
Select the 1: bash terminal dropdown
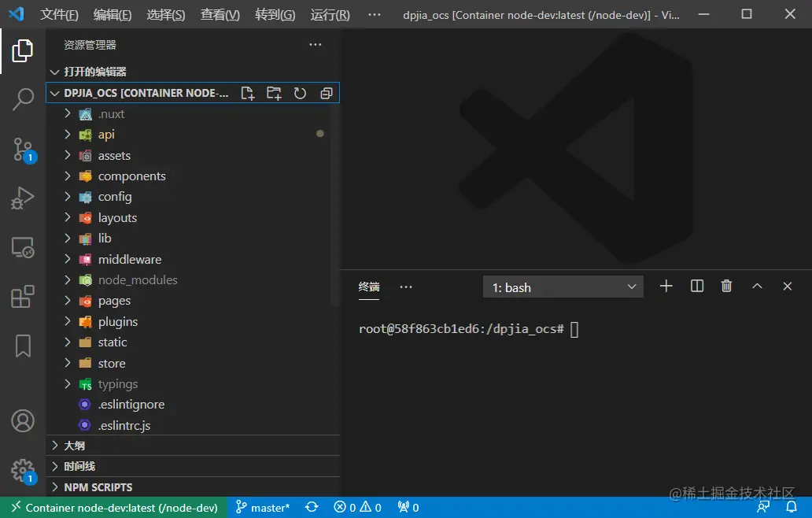pyautogui.click(x=563, y=287)
